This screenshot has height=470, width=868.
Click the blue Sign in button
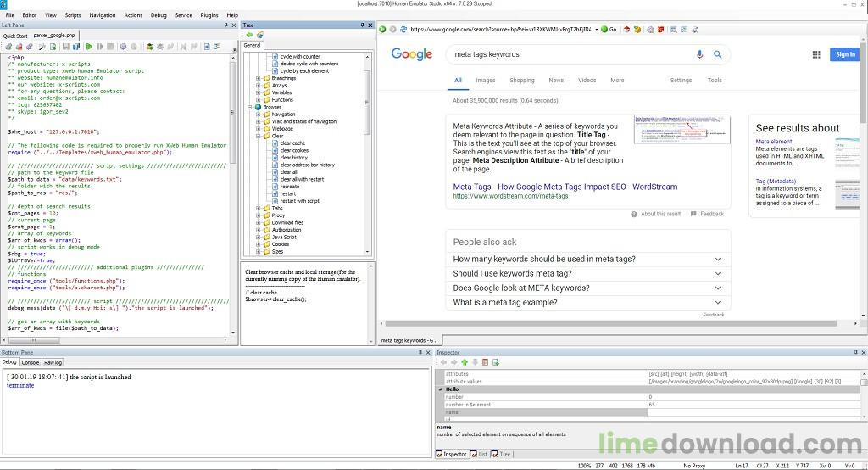[x=845, y=54]
